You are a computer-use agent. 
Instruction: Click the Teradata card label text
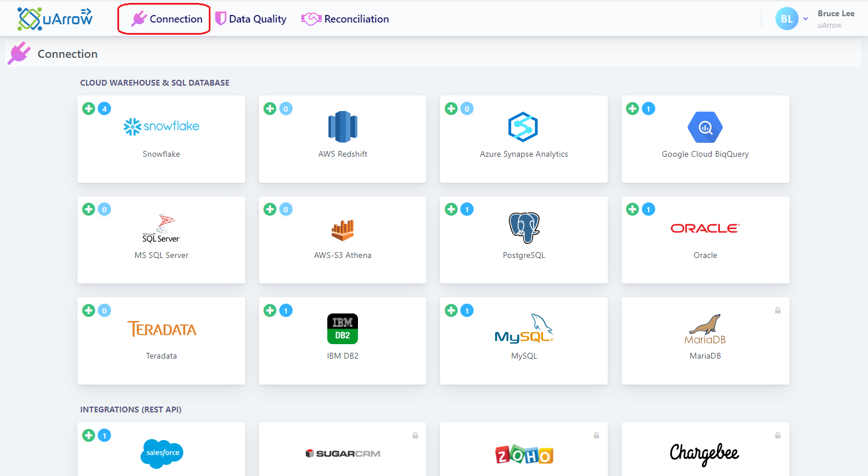pos(161,356)
